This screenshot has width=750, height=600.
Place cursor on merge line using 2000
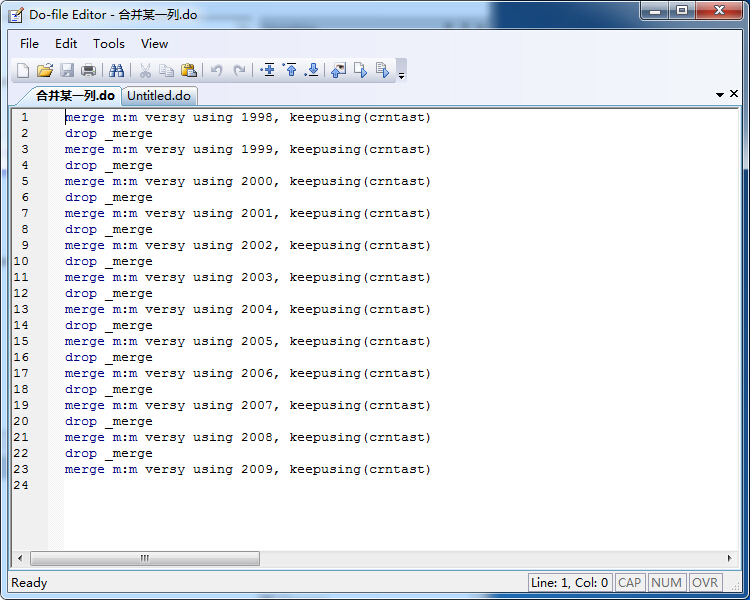(x=248, y=181)
